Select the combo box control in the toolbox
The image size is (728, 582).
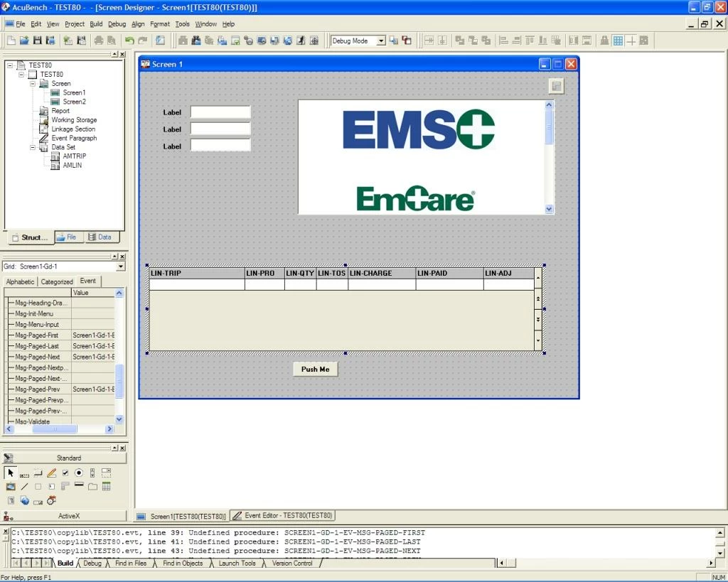[x=107, y=473]
